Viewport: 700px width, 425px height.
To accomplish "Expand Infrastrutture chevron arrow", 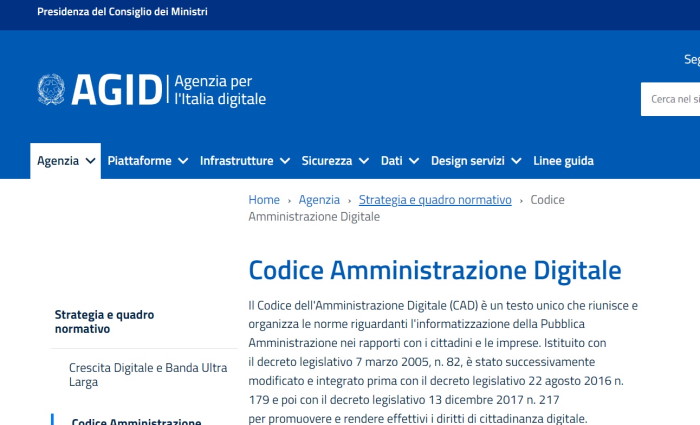I will 285,161.
